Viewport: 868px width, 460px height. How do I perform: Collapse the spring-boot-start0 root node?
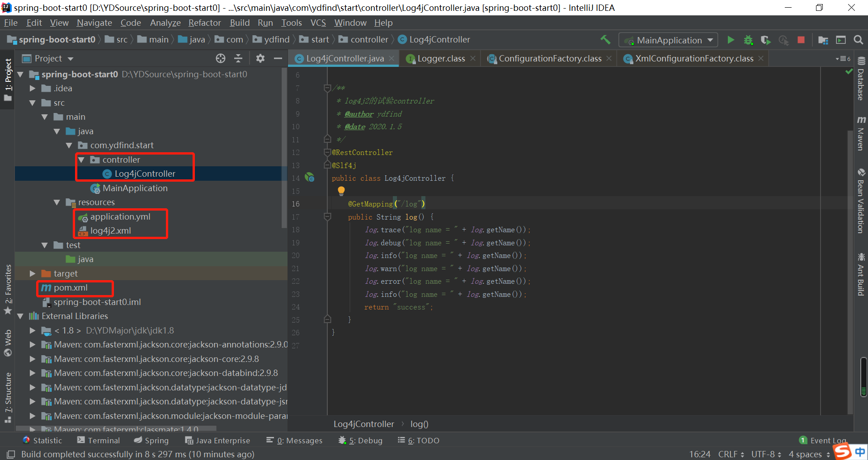20,74
